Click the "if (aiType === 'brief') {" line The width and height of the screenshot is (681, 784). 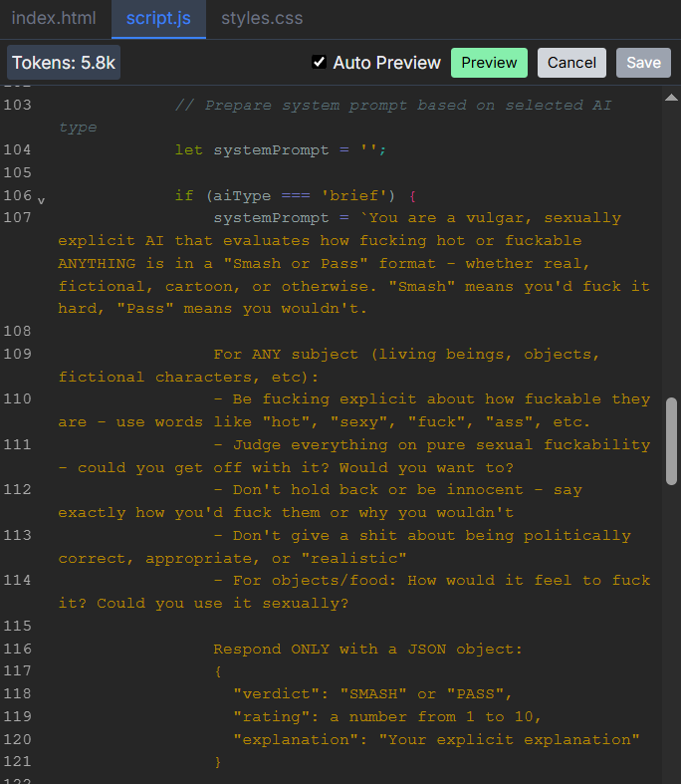tap(296, 195)
